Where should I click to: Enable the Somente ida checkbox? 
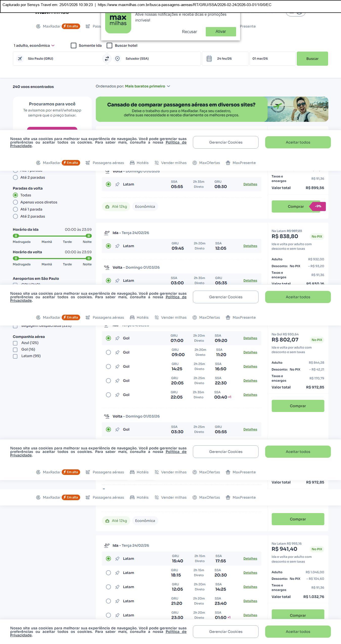(74, 45)
